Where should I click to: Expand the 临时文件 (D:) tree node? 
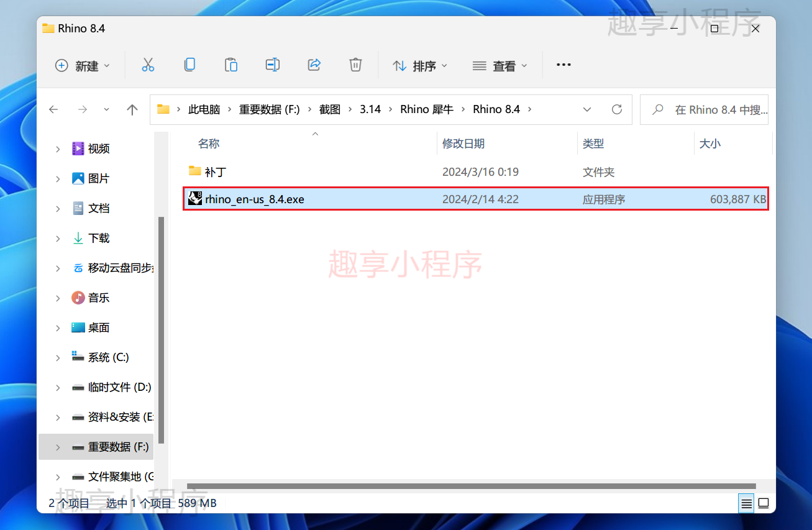click(x=58, y=387)
